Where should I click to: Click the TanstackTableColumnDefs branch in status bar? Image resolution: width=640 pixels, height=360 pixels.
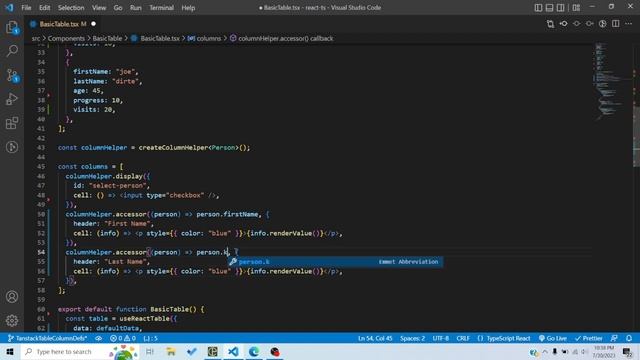(47, 338)
